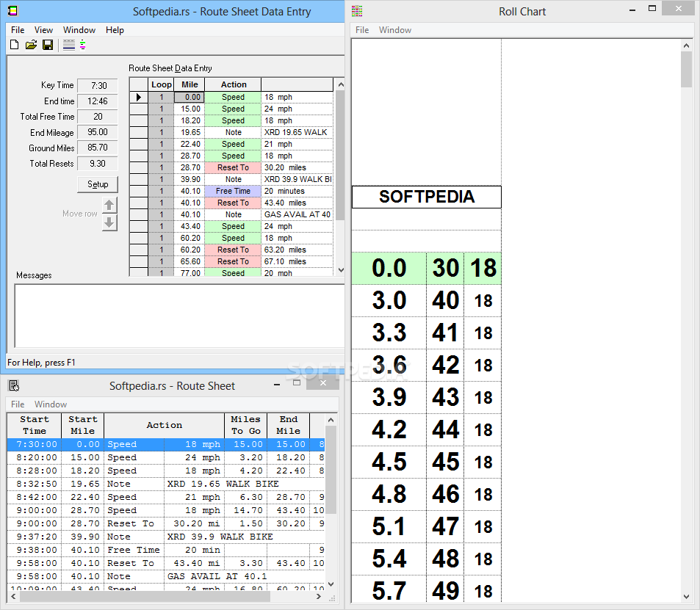
Task: Open the View menu
Action: point(44,30)
